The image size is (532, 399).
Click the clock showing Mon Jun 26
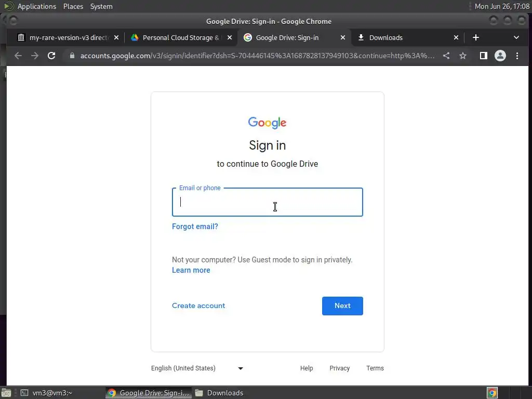click(x=502, y=6)
